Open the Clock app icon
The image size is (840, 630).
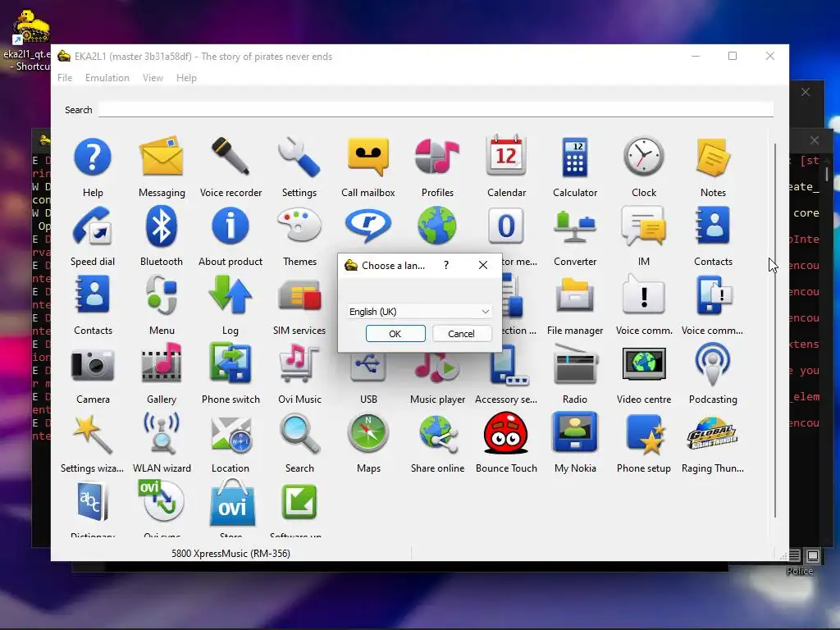(x=643, y=157)
